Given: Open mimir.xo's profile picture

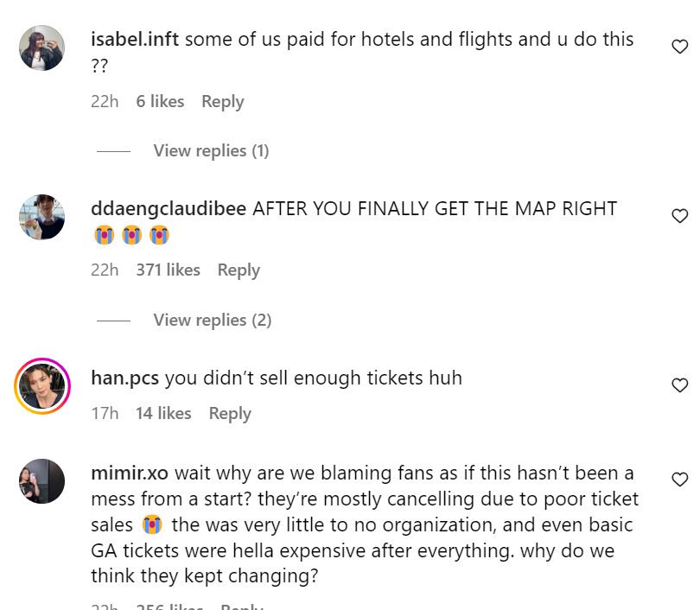Looking at the screenshot, I should 41,480.
